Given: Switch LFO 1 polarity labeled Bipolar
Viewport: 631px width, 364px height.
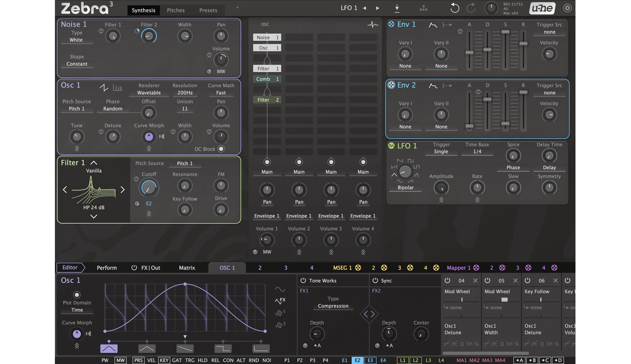Looking at the screenshot, I should click(405, 187).
